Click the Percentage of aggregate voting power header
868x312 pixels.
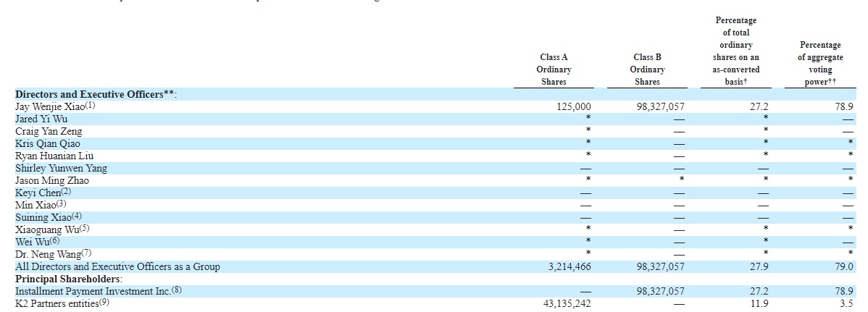[x=820, y=63]
